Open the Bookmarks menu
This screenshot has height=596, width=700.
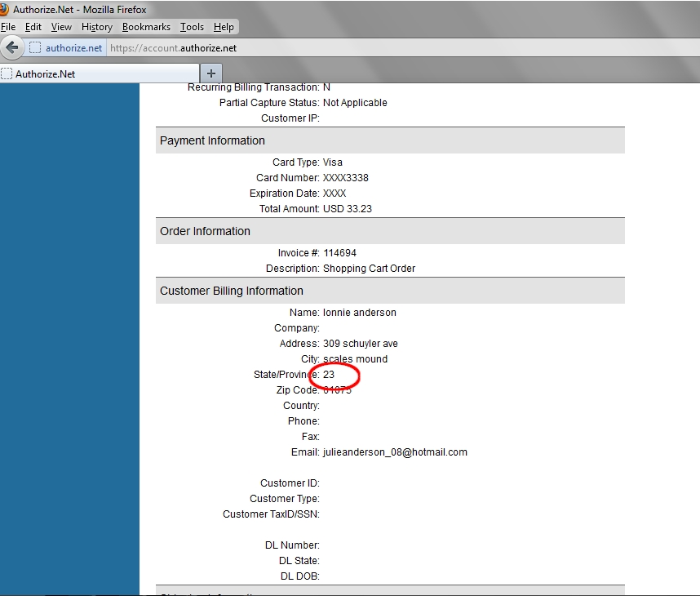tap(146, 27)
